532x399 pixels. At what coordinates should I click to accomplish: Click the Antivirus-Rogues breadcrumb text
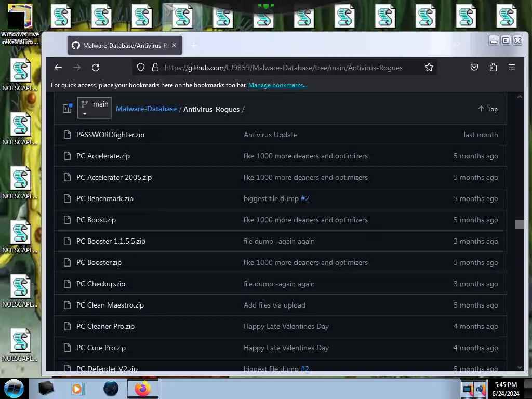pos(211,109)
